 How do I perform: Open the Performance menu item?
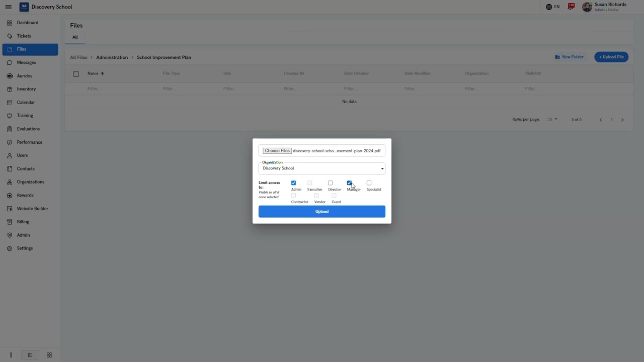tap(30, 142)
